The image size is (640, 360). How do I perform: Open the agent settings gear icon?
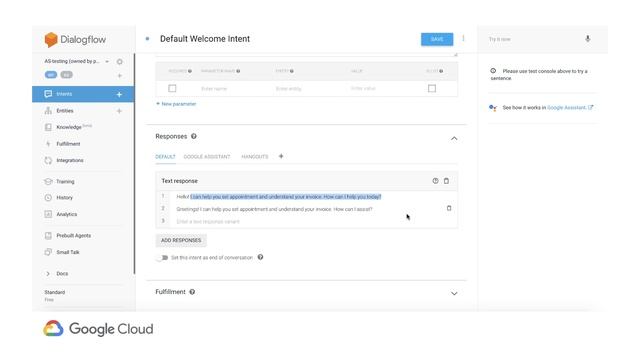click(x=120, y=62)
